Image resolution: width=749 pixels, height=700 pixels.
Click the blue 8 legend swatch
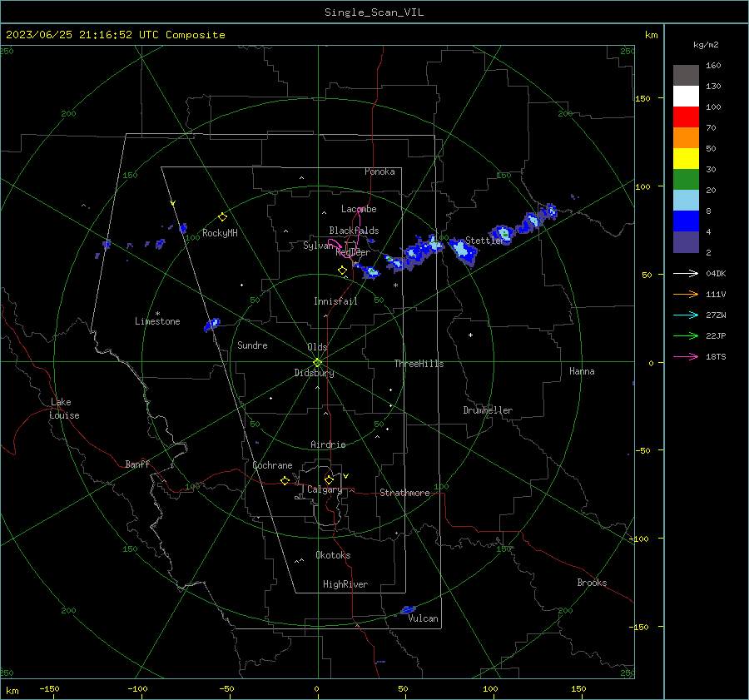(x=686, y=221)
